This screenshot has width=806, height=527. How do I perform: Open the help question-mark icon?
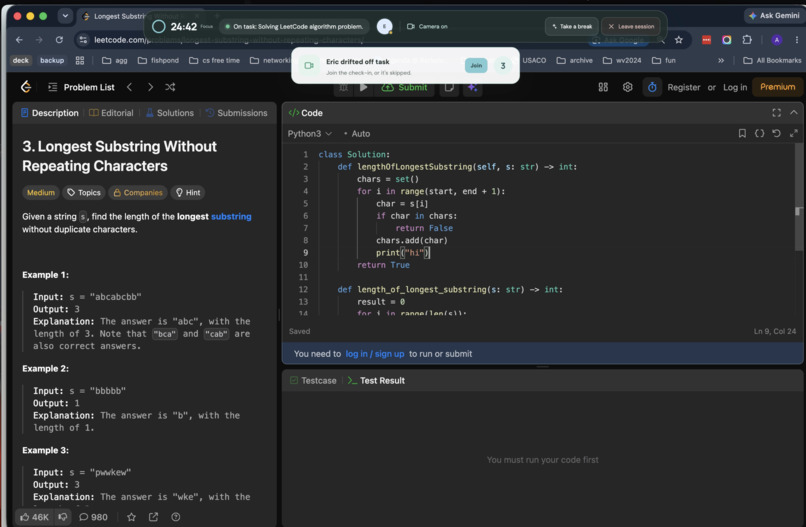coord(176,517)
